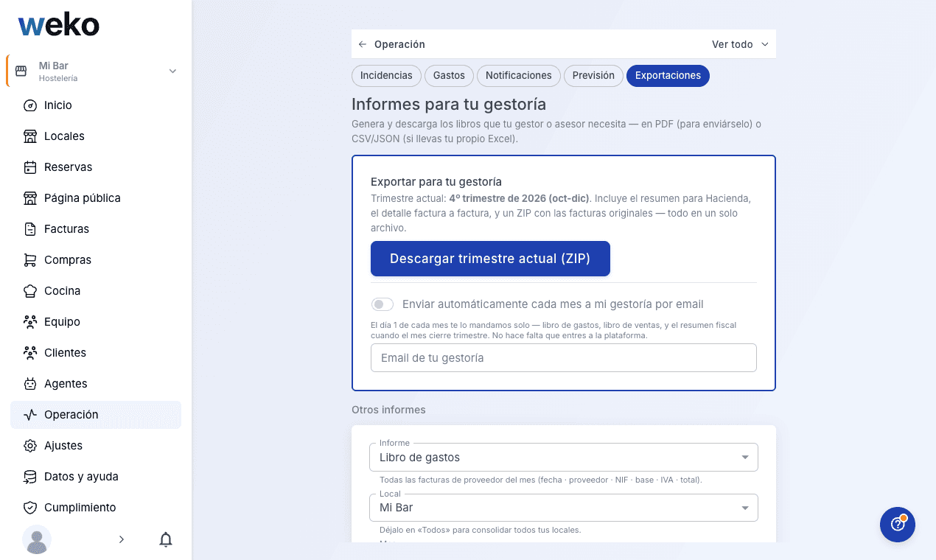
Task: Click the Mi Bar storefront icon
Action: [x=21, y=71]
